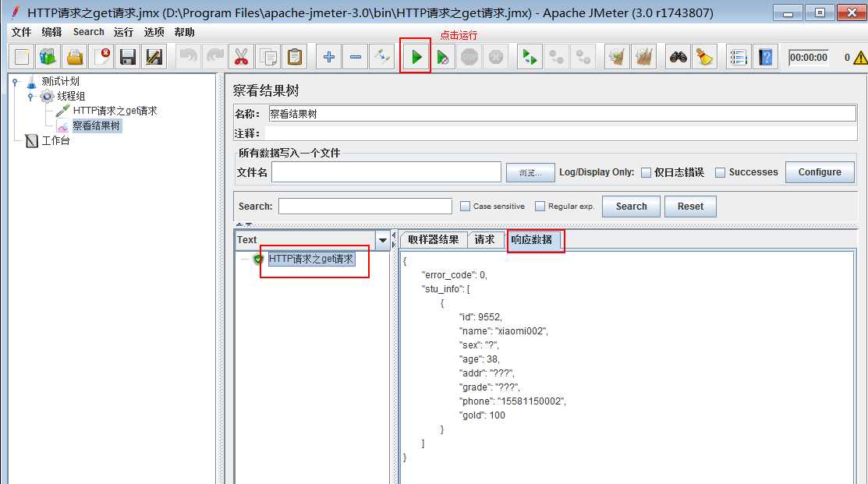868x484 pixels.
Task: Collapse the 线程组 tree node
Action: 30,96
